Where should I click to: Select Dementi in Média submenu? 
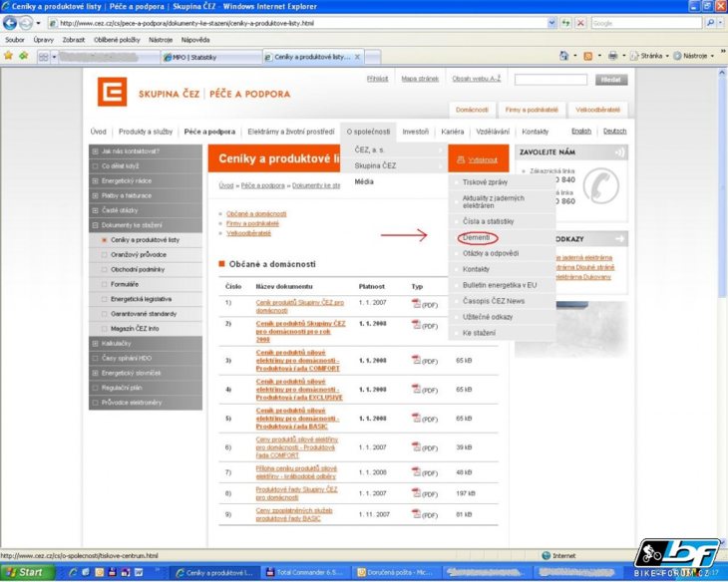point(477,237)
